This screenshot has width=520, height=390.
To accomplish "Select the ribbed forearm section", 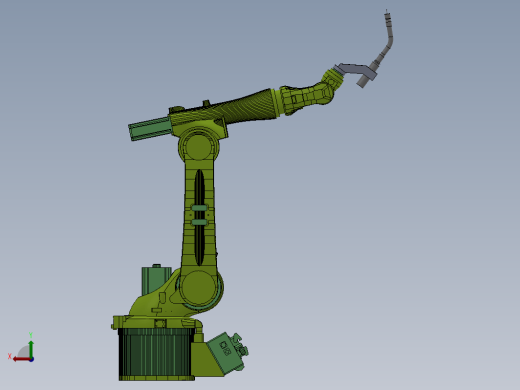I will point(248,106).
